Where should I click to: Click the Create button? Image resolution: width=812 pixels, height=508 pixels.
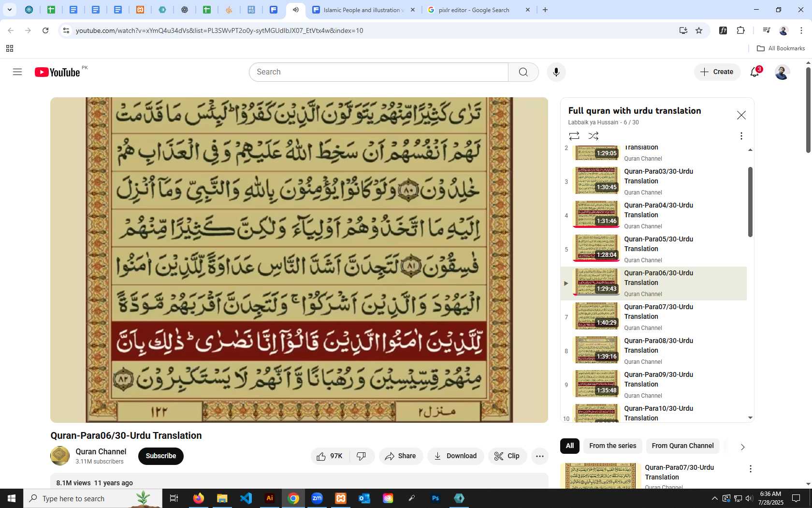(717, 72)
